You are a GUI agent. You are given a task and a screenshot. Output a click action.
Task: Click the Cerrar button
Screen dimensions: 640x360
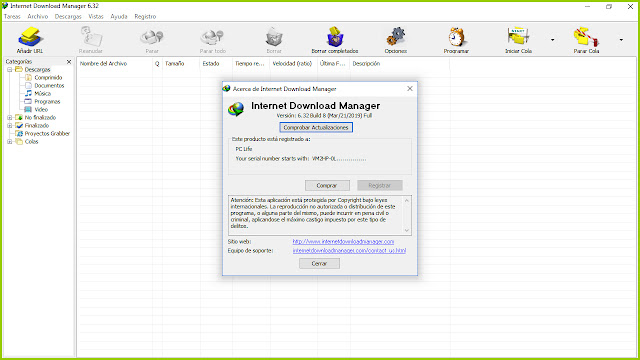(x=319, y=264)
